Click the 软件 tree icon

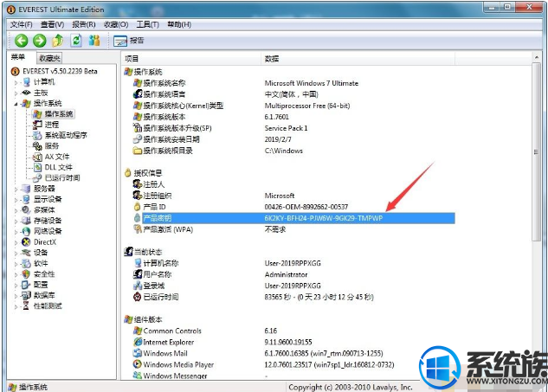click(x=26, y=263)
